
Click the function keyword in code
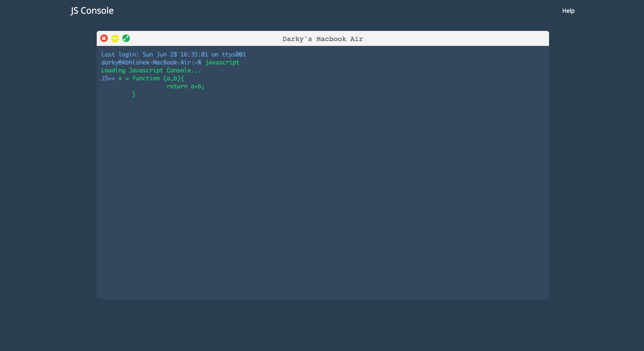click(146, 78)
